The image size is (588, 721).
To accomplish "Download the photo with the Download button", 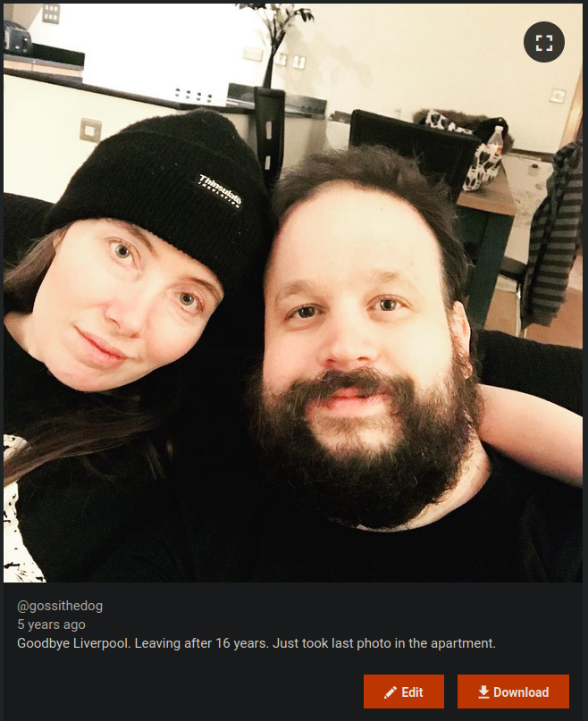I will click(513, 692).
